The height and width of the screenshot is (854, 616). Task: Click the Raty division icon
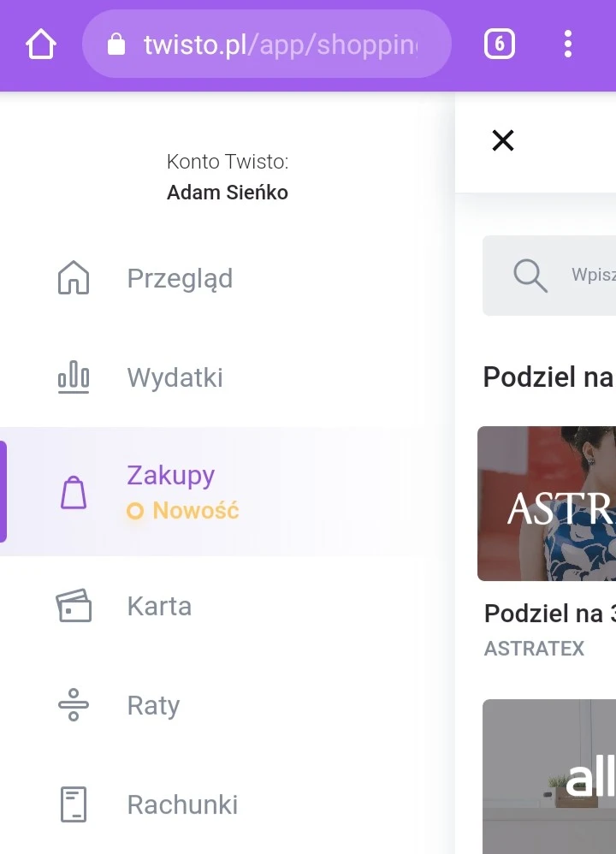coord(74,705)
